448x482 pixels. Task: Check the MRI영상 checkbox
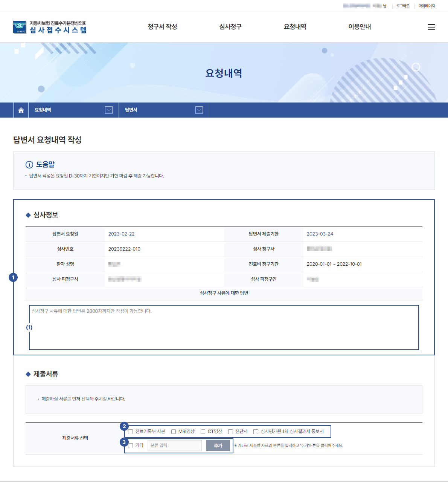(x=174, y=432)
